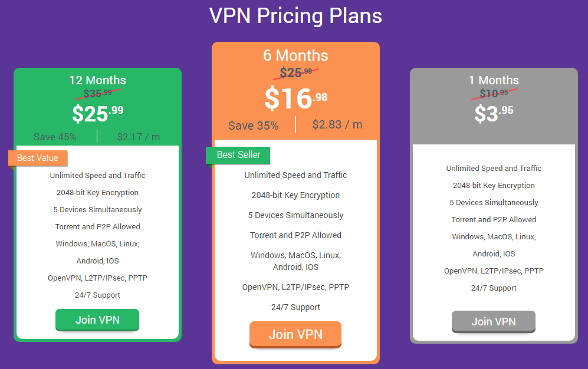
Task: Click the $16.98 price in orange card
Action: (296, 98)
